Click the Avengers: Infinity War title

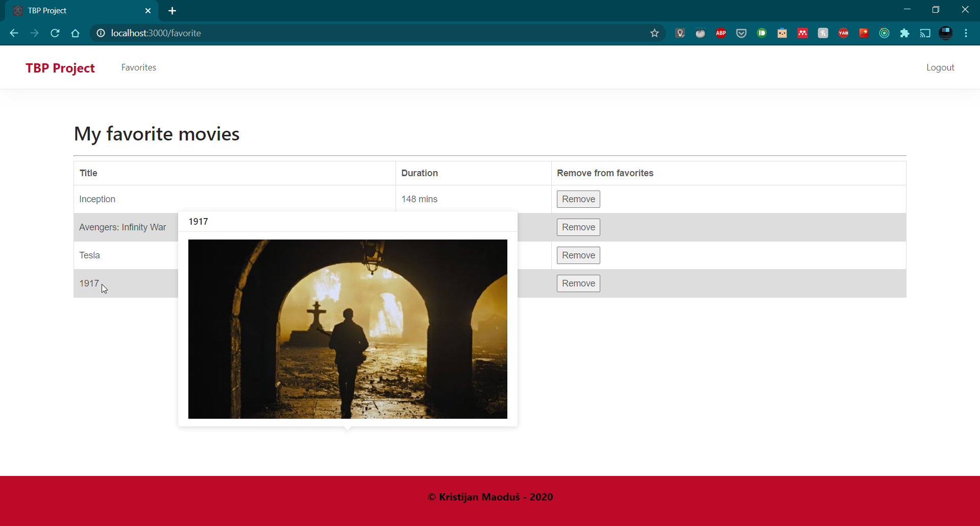coord(122,227)
